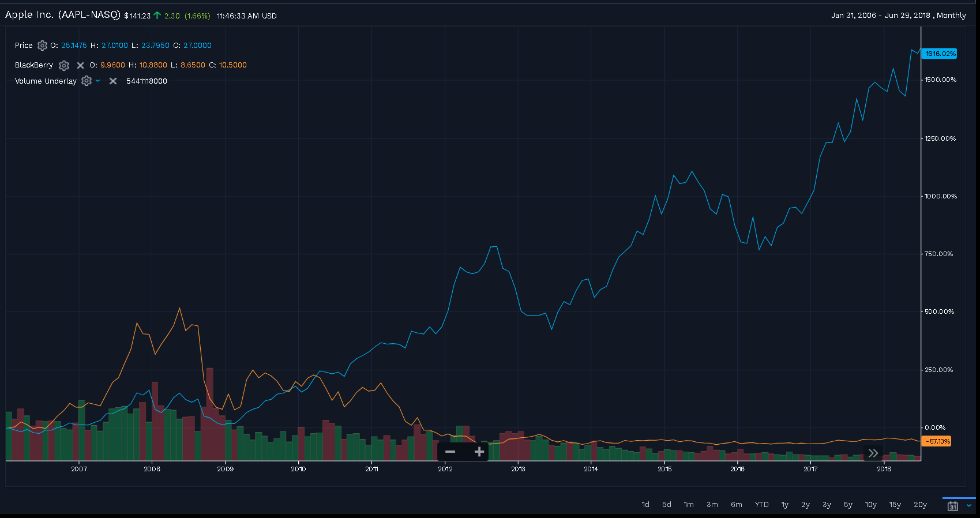Click the orange -57.13% axis label

pos(937,441)
